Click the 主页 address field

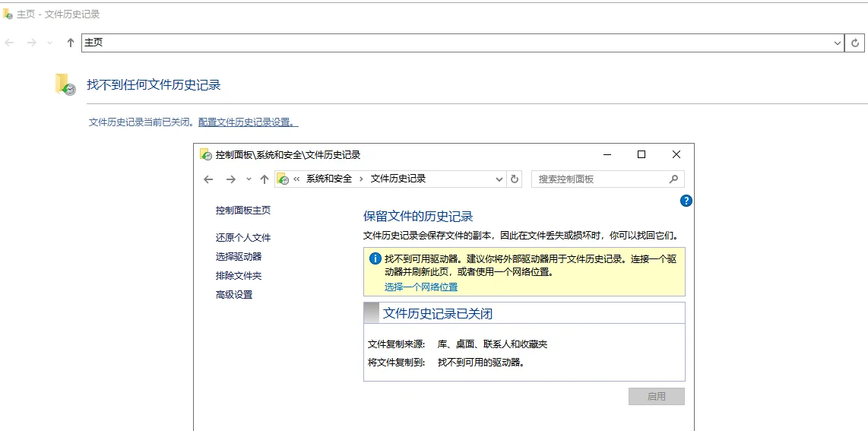[457, 43]
